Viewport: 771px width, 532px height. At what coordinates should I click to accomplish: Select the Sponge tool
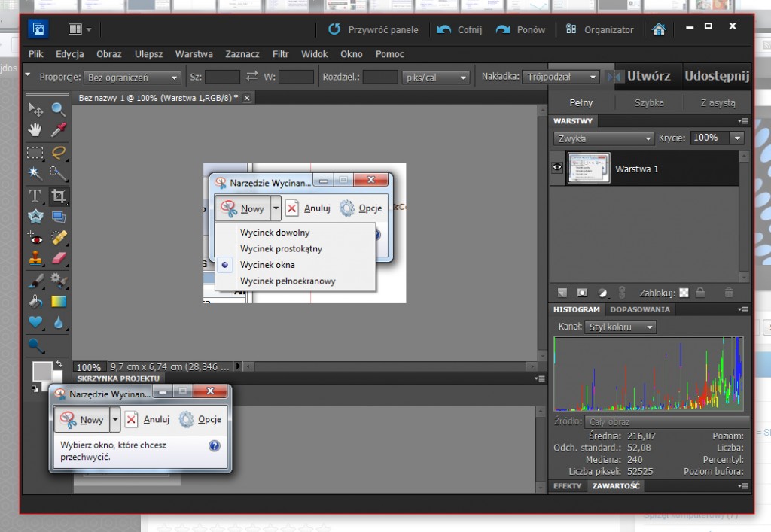point(36,345)
